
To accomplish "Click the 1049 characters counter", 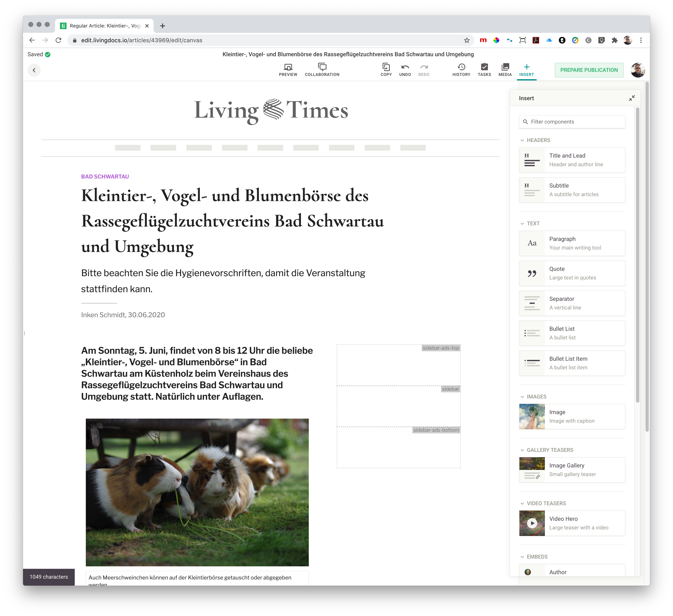I will (x=49, y=577).
